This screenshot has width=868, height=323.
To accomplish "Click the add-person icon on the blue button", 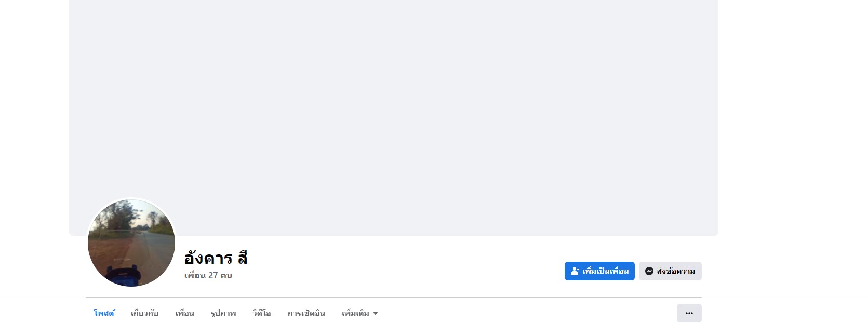I will coord(575,271).
